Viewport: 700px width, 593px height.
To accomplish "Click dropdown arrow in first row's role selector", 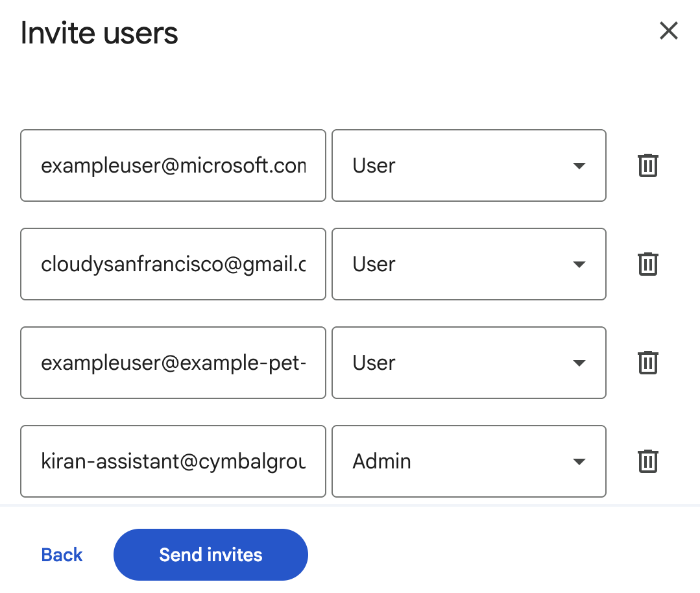I will (579, 166).
